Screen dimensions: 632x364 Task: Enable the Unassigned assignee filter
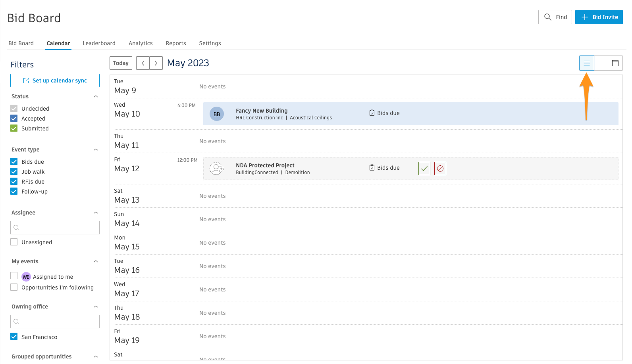pos(14,242)
